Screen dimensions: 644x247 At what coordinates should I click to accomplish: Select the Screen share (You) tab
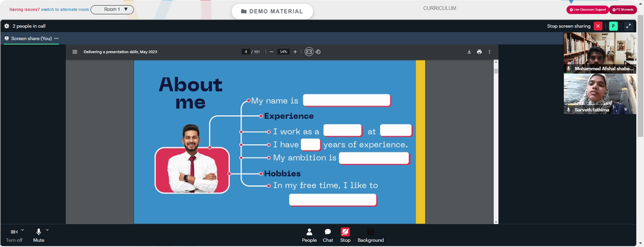click(31, 38)
